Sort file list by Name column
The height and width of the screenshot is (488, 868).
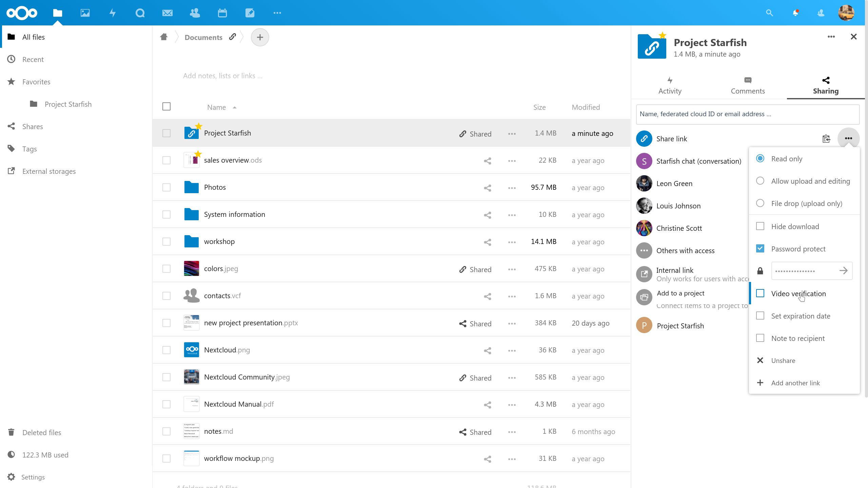(x=217, y=107)
